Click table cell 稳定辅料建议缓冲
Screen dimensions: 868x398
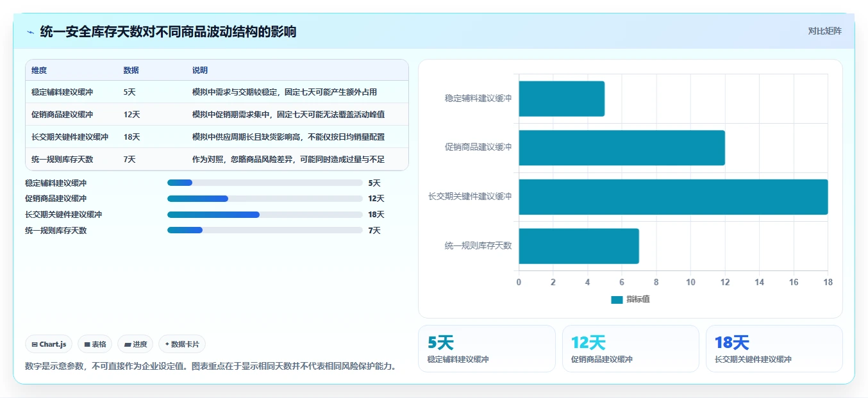point(62,92)
